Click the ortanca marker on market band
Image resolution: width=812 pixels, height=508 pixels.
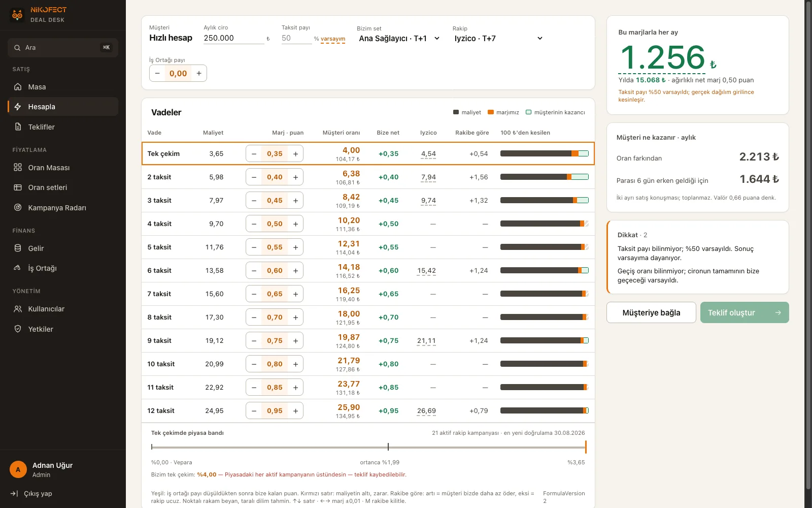(388, 447)
